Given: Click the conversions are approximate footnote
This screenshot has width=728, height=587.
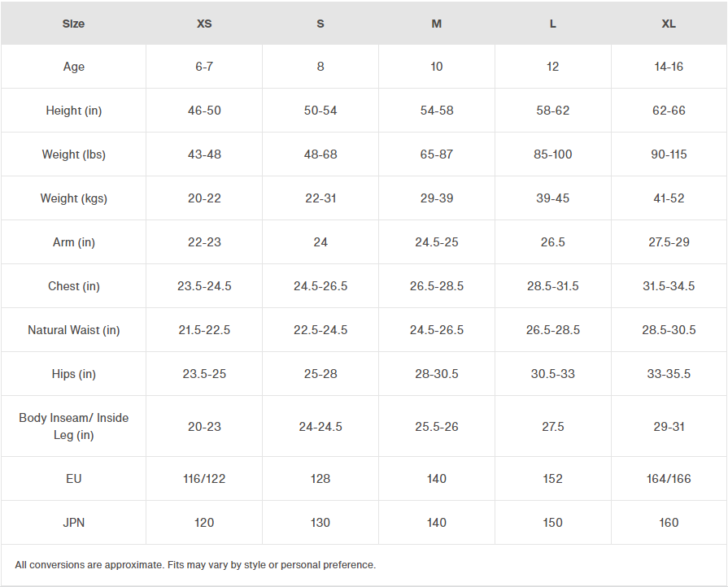Looking at the screenshot, I should (x=195, y=565).
